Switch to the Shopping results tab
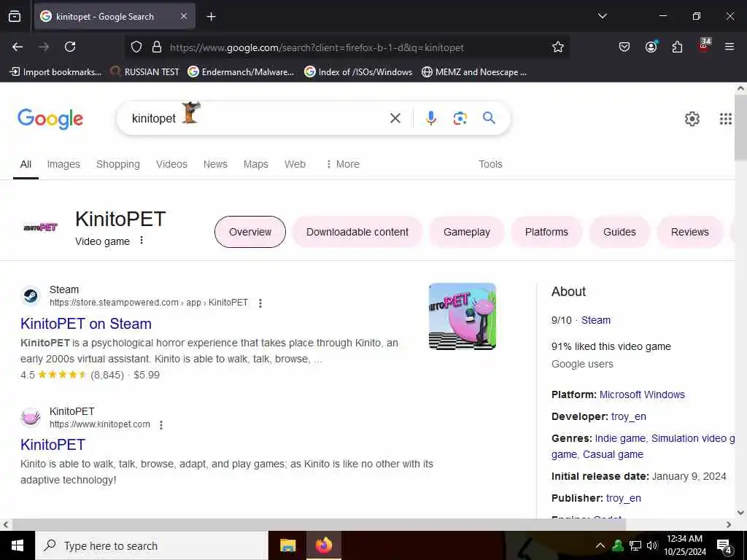Image resolution: width=747 pixels, height=560 pixels. (118, 164)
